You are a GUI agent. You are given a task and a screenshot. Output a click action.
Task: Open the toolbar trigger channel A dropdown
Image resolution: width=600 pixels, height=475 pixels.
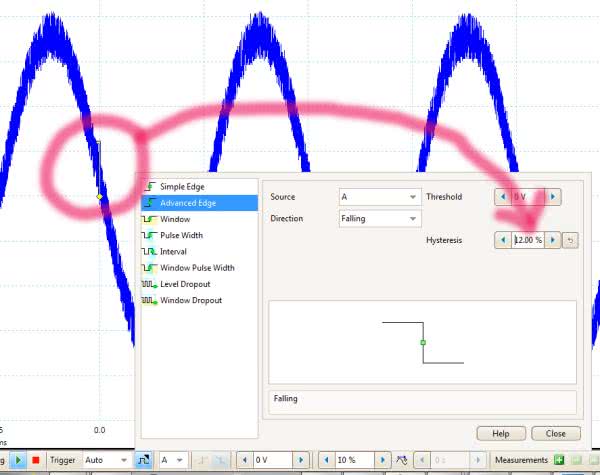coord(177,460)
